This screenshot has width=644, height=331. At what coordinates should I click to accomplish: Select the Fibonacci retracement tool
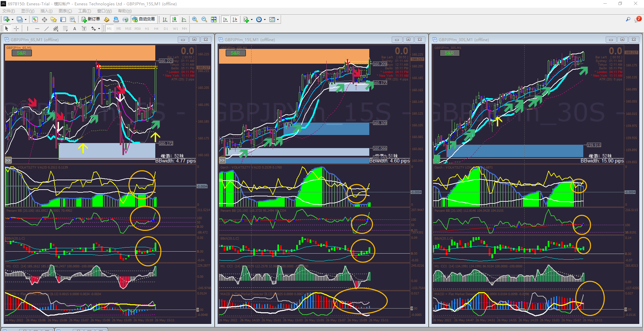point(65,28)
